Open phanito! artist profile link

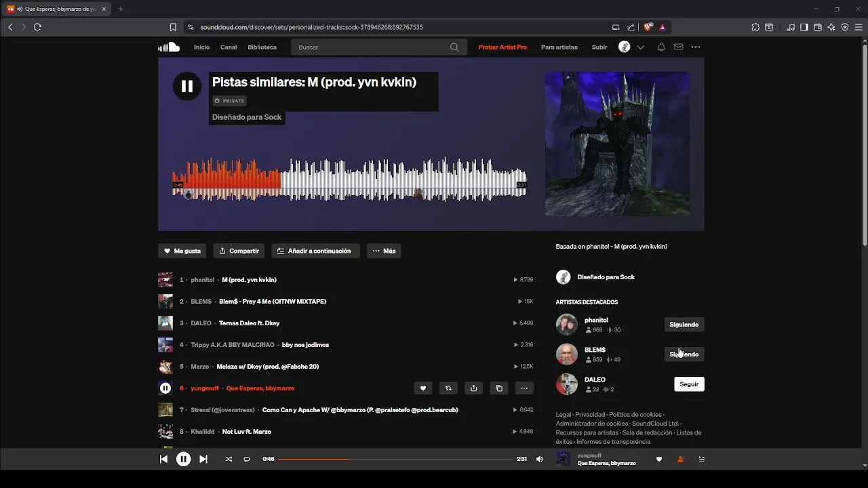pyautogui.click(x=596, y=320)
